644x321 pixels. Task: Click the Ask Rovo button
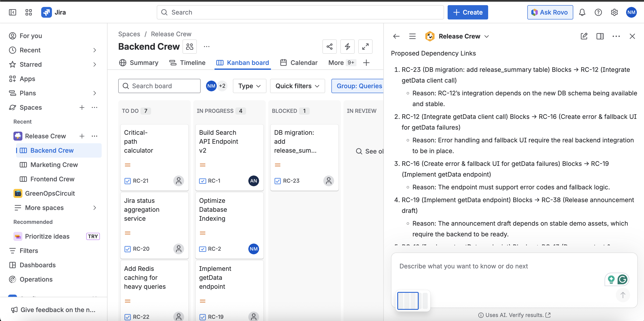pyautogui.click(x=550, y=12)
